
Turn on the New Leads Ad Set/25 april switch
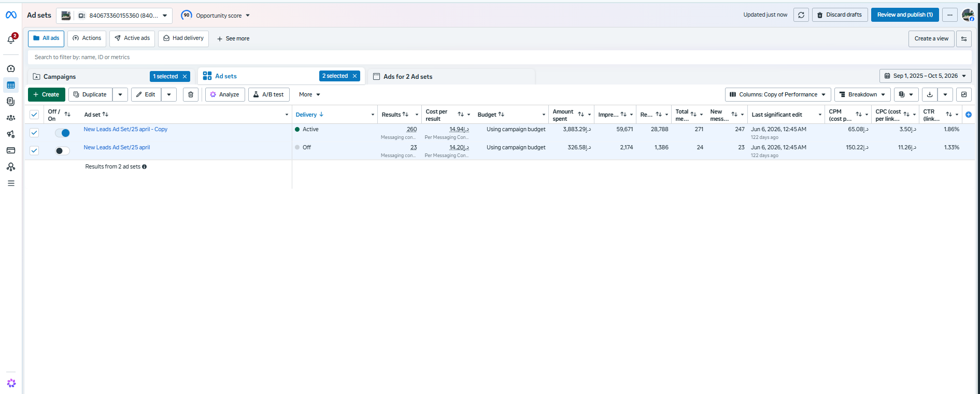(x=62, y=151)
